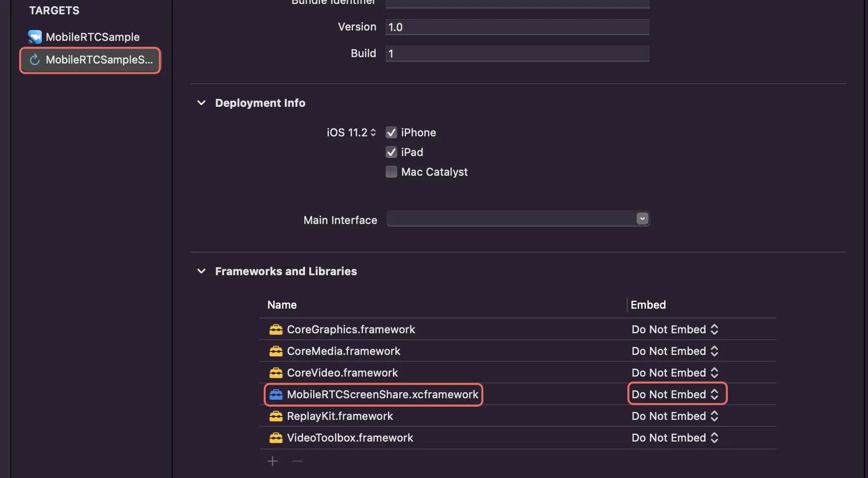This screenshot has width=868, height=478.
Task: Uncheck the iPad device checkbox
Action: coord(391,152)
